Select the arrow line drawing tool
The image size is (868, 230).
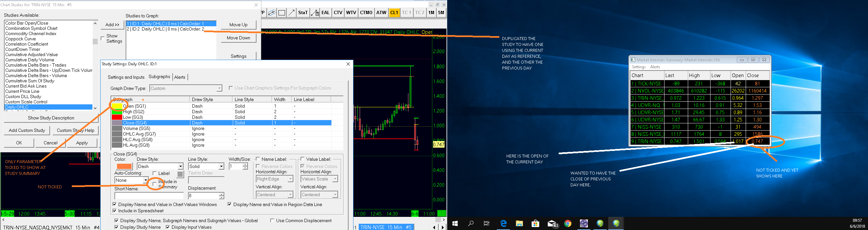click(292, 13)
